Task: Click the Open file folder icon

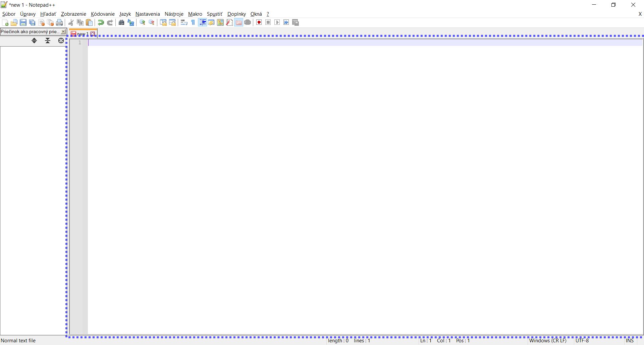Action: pyautogui.click(x=14, y=22)
